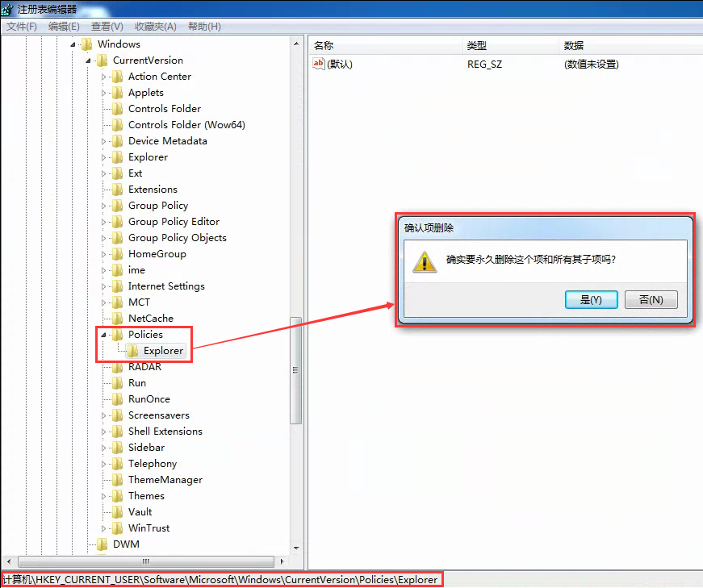
Task: Click the DWM folder icon
Action: pyautogui.click(x=103, y=544)
